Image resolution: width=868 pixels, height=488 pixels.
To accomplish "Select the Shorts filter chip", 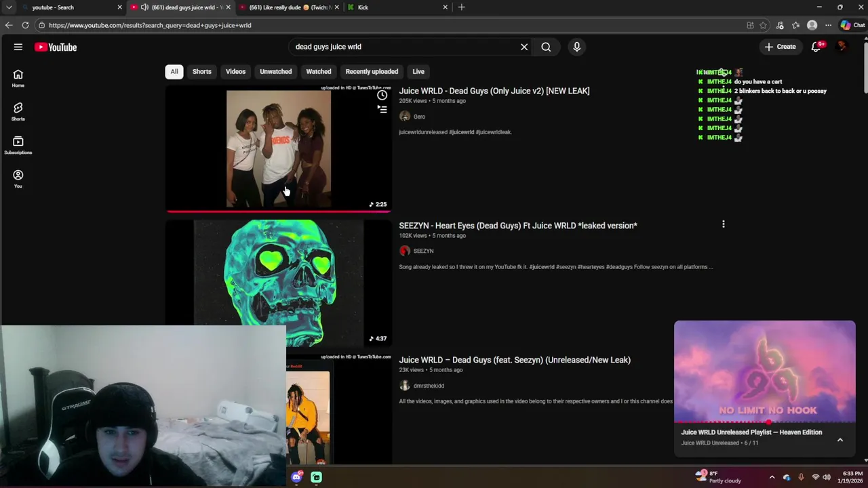I will pos(202,71).
